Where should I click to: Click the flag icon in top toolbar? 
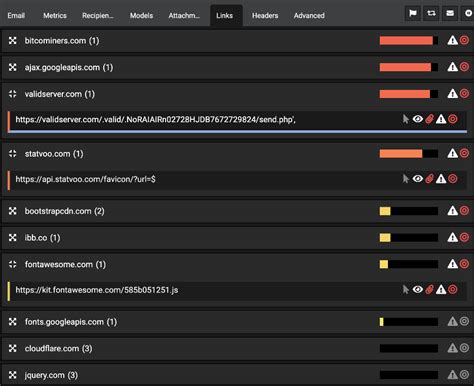tap(413, 13)
